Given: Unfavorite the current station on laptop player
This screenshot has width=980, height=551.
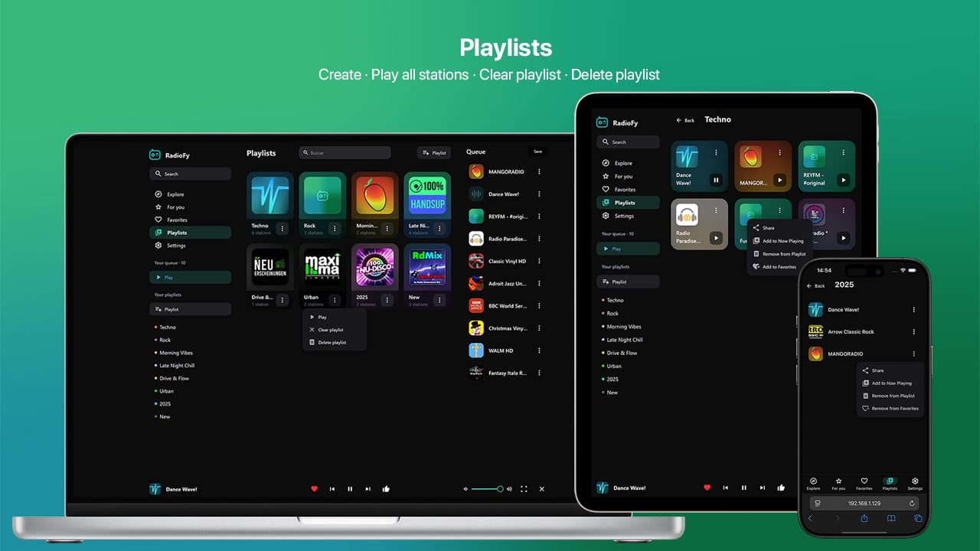Looking at the screenshot, I should pos(314,489).
